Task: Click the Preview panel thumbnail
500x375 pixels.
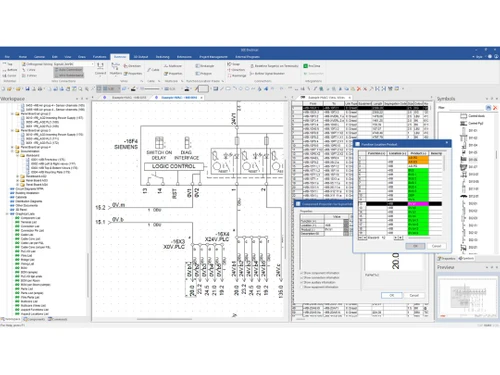Action: [467, 298]
